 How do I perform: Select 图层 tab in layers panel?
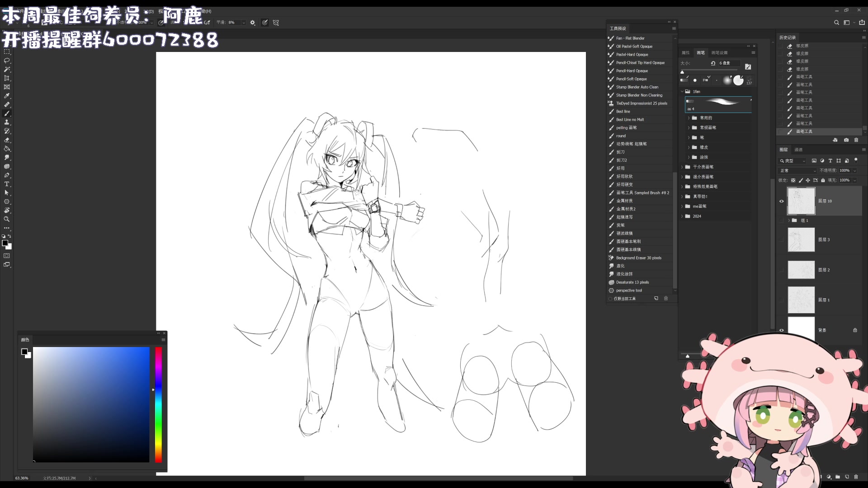coord(783,150)
